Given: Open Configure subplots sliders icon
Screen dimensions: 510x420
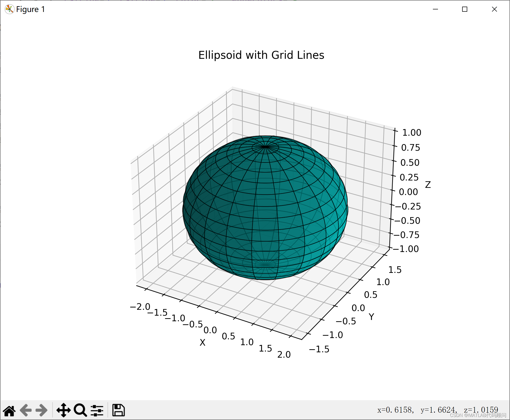Looking at the screenshot, I should [97, 410].
